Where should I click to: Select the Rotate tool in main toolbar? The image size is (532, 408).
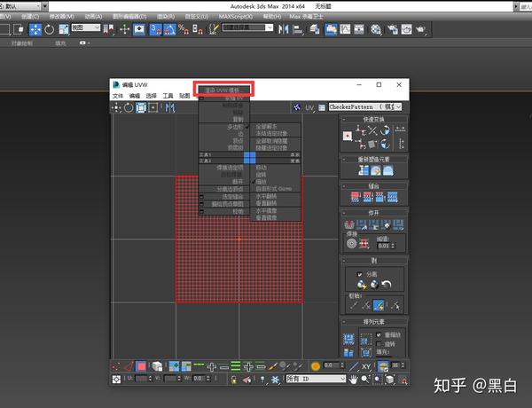(49, 29)
